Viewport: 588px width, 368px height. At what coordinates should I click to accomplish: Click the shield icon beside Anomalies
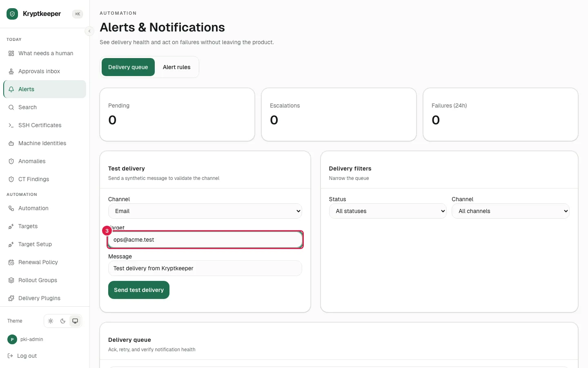click(x=11, y=162)
